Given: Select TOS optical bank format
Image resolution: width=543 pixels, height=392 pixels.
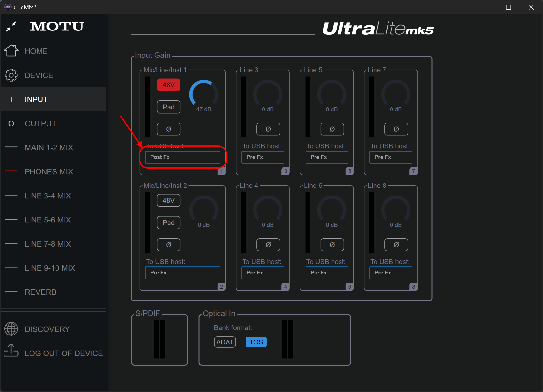Looking at the screenshot, I should [x=256, y=342].
